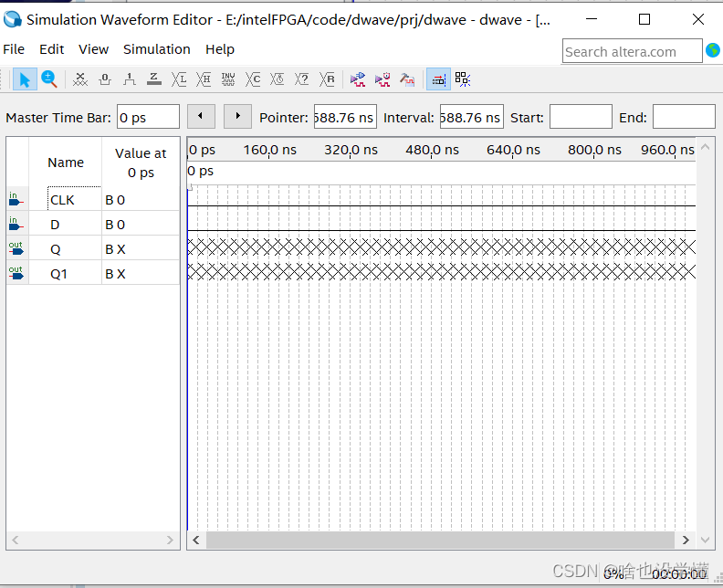
Task: Click the CLK input pin icon
Action: pos(16,199)
